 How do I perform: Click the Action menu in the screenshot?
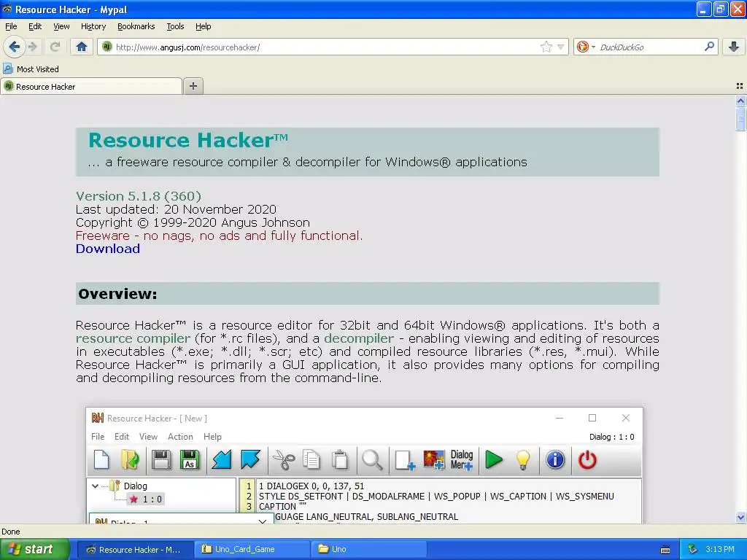pyautogui.click(x=180, y=437)
